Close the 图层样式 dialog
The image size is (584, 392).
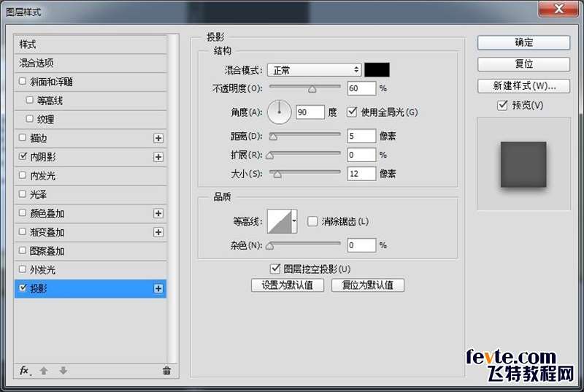(x=558, y=9)
